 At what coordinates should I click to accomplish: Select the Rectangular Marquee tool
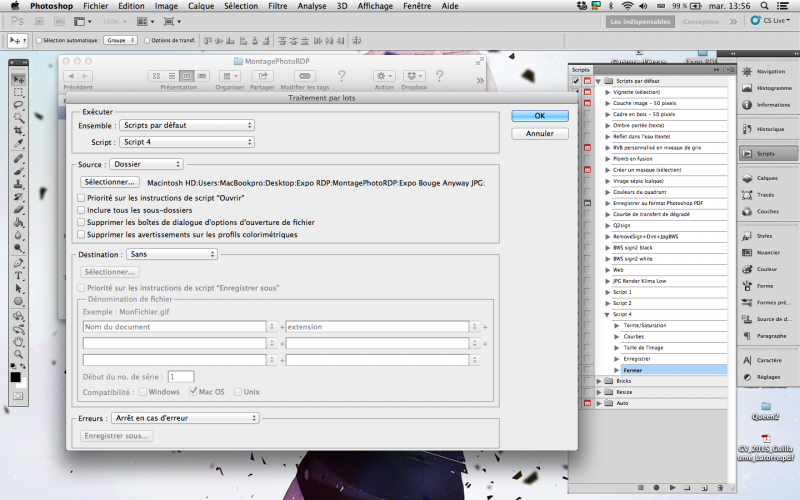(18, 92)
